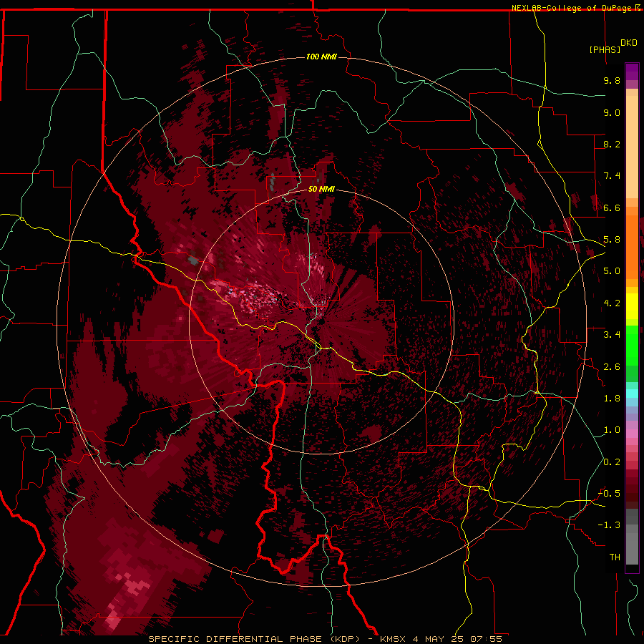Click the [PHAS] unit label
644x644 pixels.
pyautogui.click(x=605, y=49)
